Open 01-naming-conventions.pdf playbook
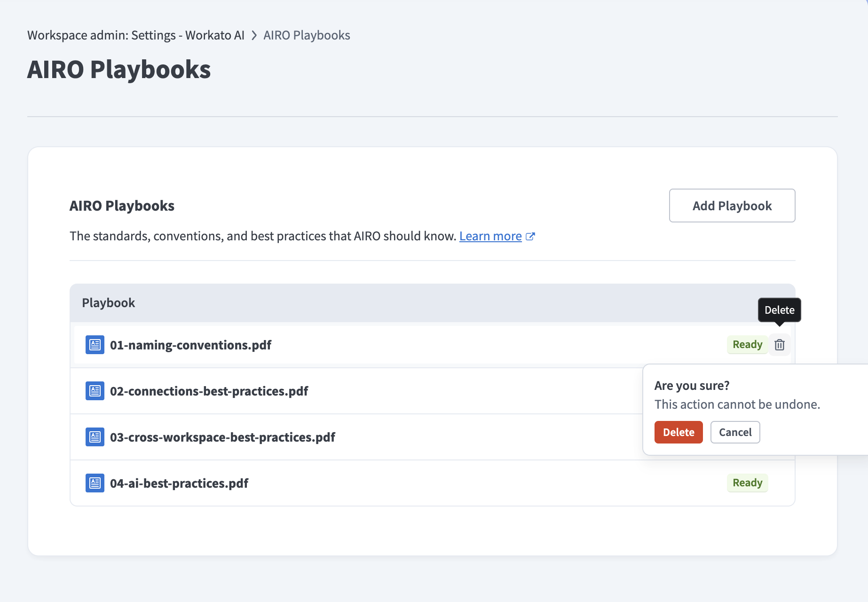Image resolution: width=868 pixels, height=602 pixels. 190,345
